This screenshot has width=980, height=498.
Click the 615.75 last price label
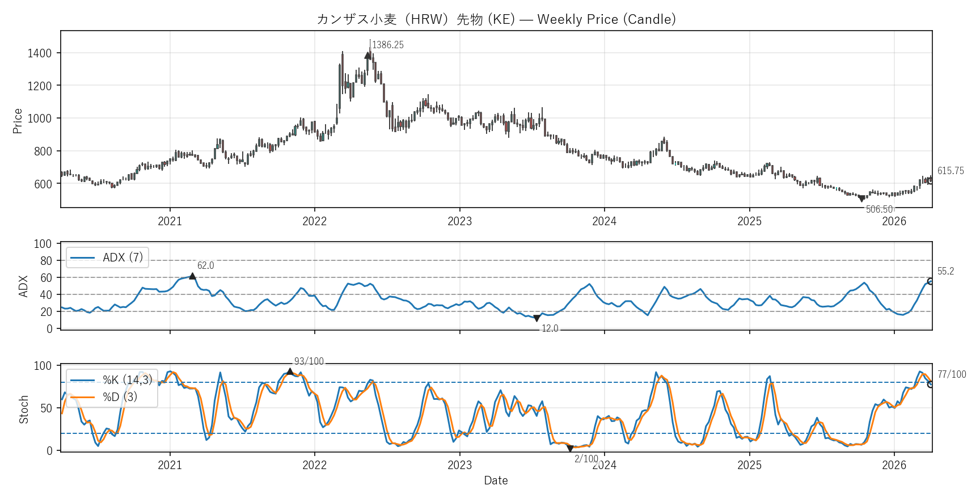click(951, 171)
